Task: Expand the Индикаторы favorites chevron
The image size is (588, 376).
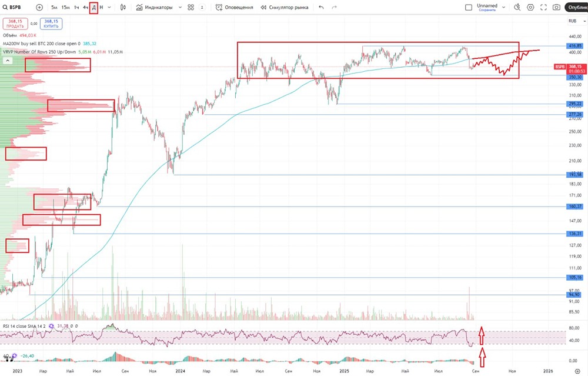Action: coord(180,7)
